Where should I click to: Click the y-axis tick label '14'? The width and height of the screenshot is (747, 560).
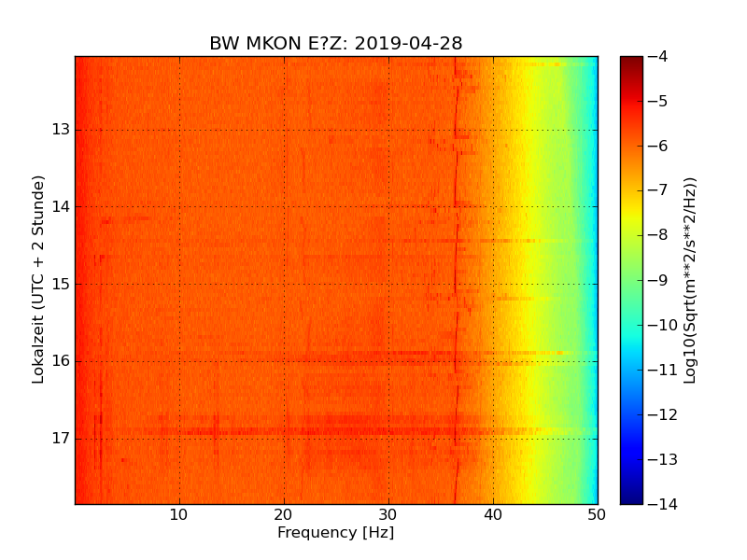point(61,206)
